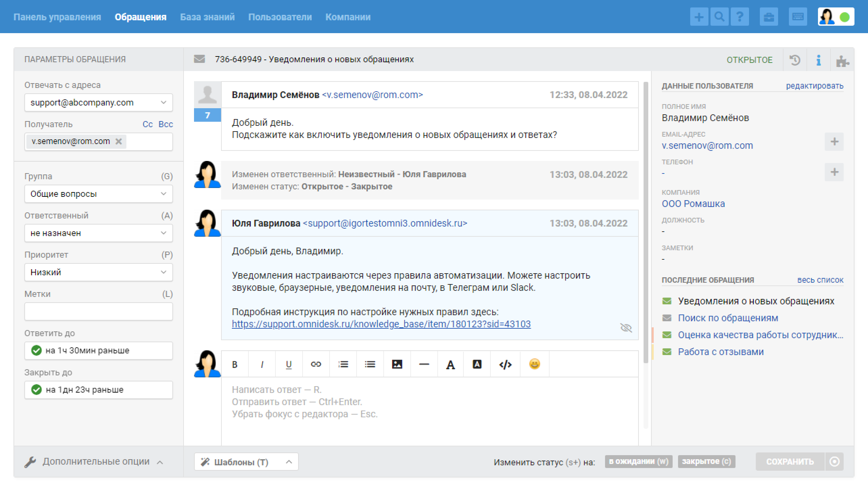This screenshot has width=868, height=491.
Task: Insert a hyperlink via the link icon
Action: pos(316,364)
